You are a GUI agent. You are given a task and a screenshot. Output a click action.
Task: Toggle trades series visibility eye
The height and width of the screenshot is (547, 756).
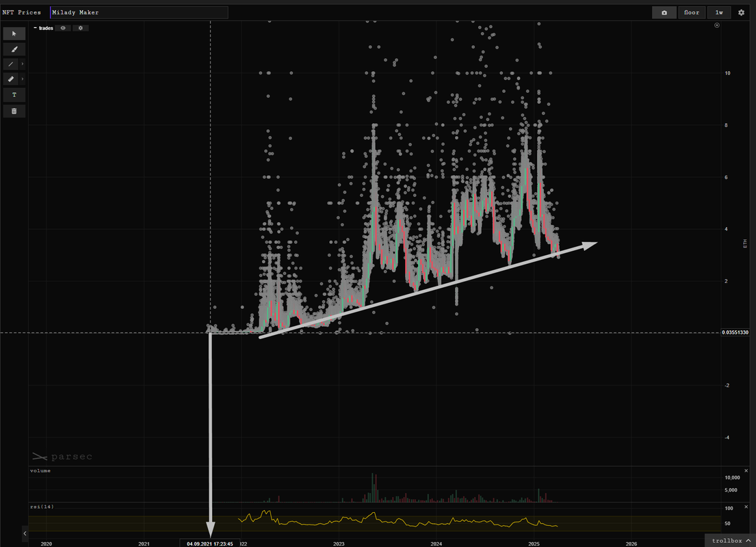[x=63, y=28]
